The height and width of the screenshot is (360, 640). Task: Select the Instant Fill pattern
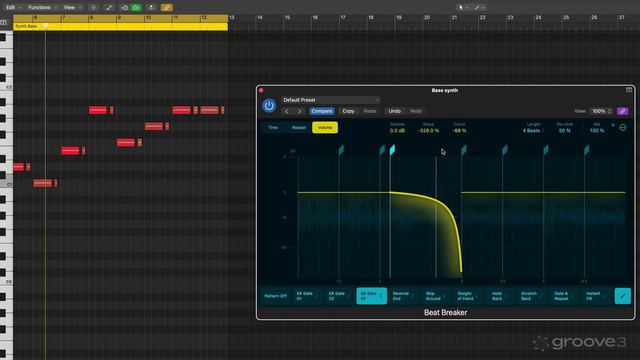click(x=596, y=296)
